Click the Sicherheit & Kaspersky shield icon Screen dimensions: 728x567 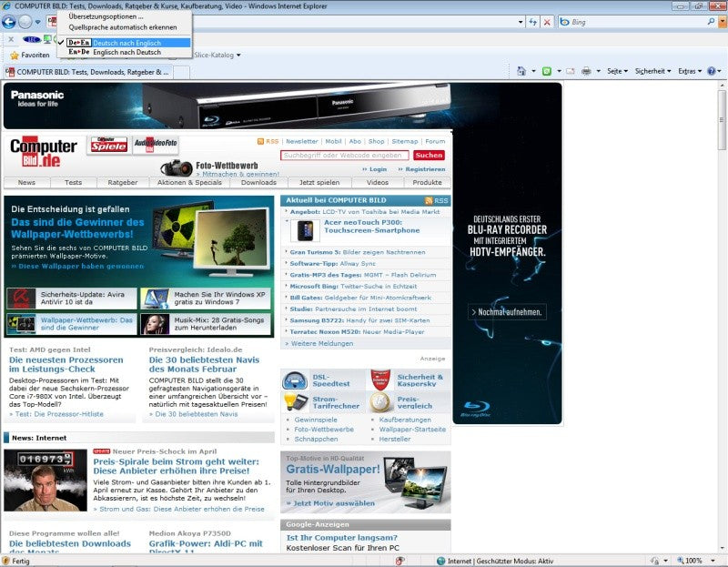click(380, 380)
